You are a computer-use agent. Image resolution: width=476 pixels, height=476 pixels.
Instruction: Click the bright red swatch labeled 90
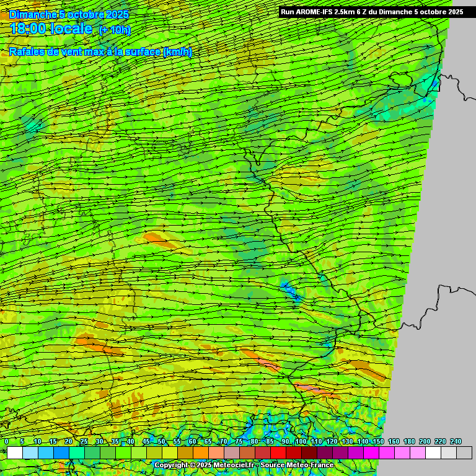(x=293, y=453)
